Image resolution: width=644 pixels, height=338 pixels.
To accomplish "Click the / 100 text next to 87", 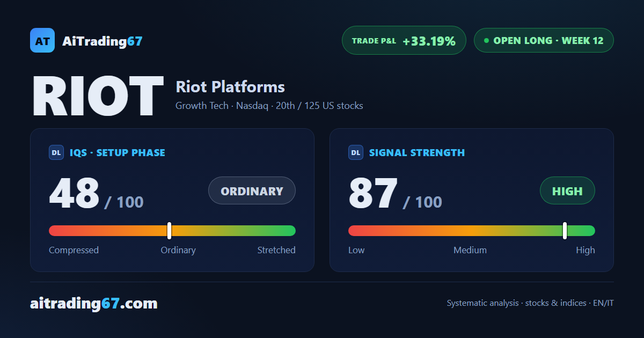I will [x=423, y=202].
